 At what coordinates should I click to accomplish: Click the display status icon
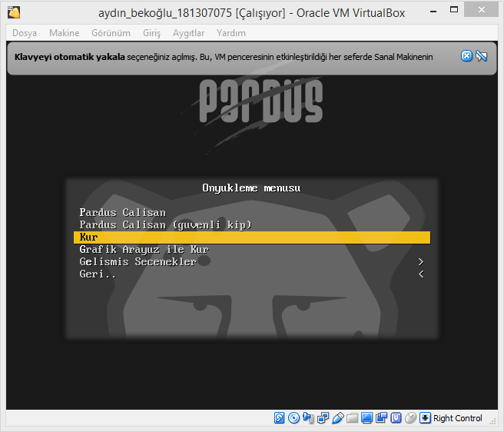pos(366,418)
